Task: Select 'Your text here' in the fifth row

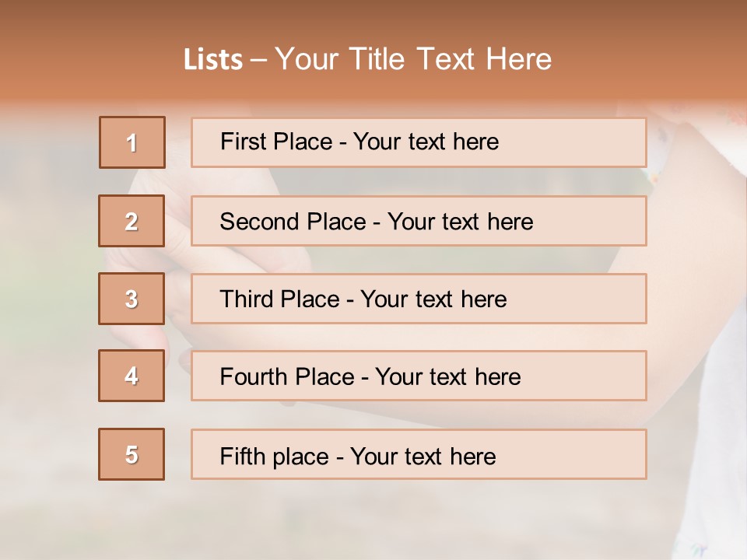Action: click(x=423, y=456)
